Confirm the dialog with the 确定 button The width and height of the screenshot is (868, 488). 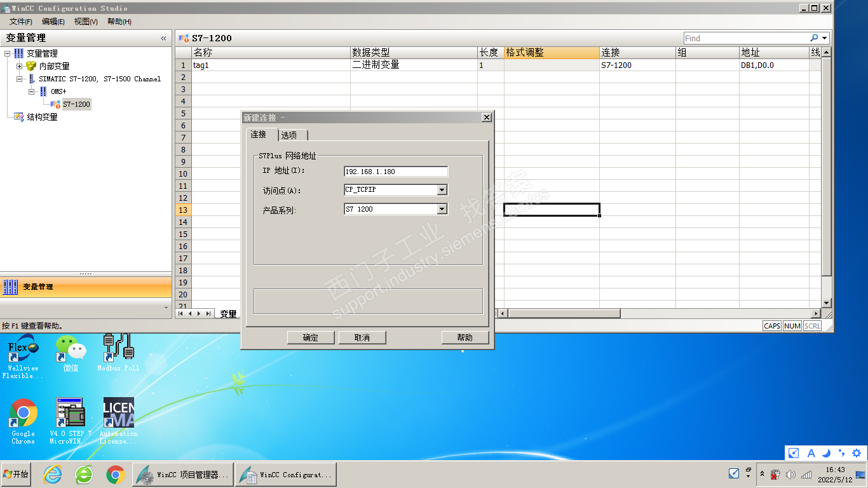pyautogui.click(x=311, y=337)
